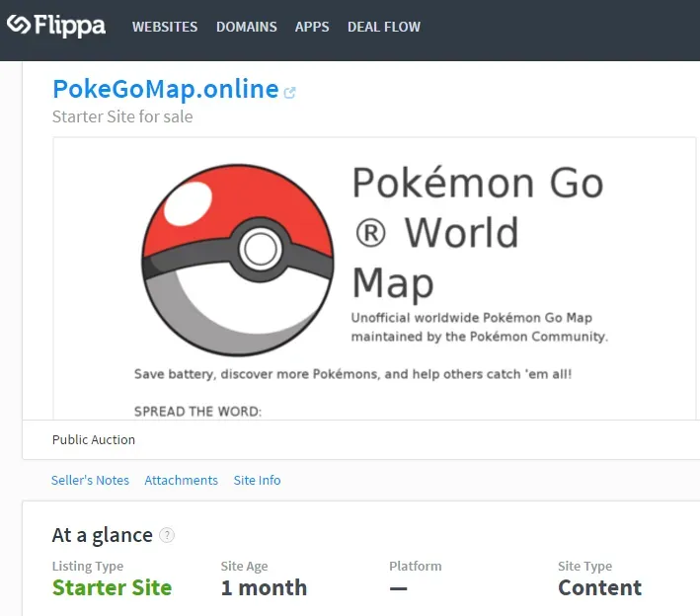Open the DEAL FLOW menu
This screenshot has height=616, width=700.
click(384, 27)
